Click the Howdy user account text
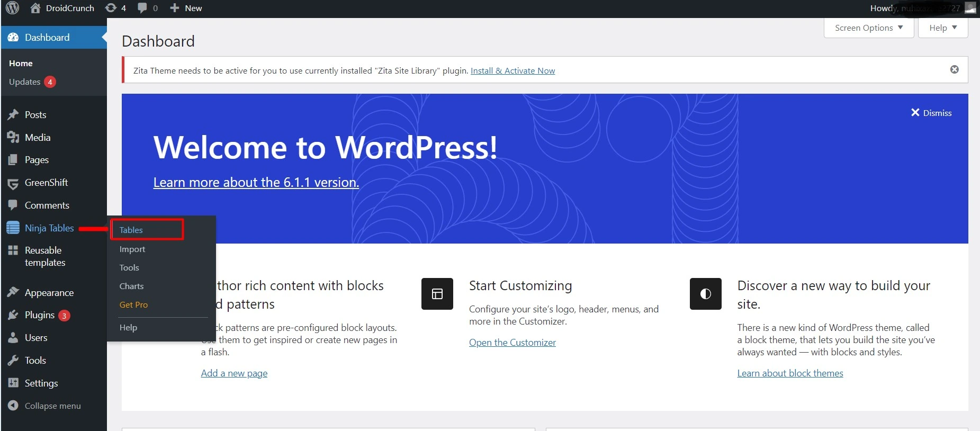980x431 pixels. (x=915, y=8)
